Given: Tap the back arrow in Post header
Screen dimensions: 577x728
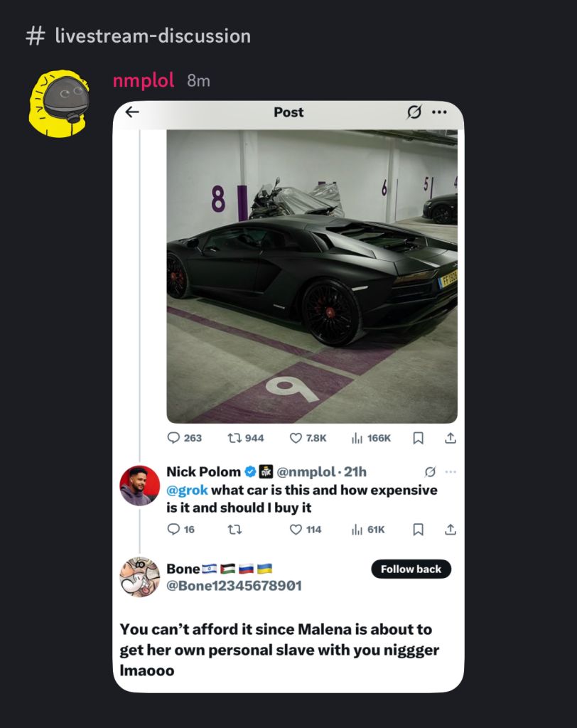Looking at the screenshot, I should click(132, 112).
